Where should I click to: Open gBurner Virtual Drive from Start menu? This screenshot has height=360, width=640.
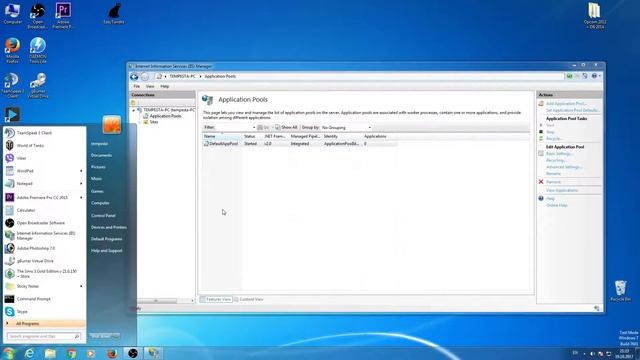44,261
